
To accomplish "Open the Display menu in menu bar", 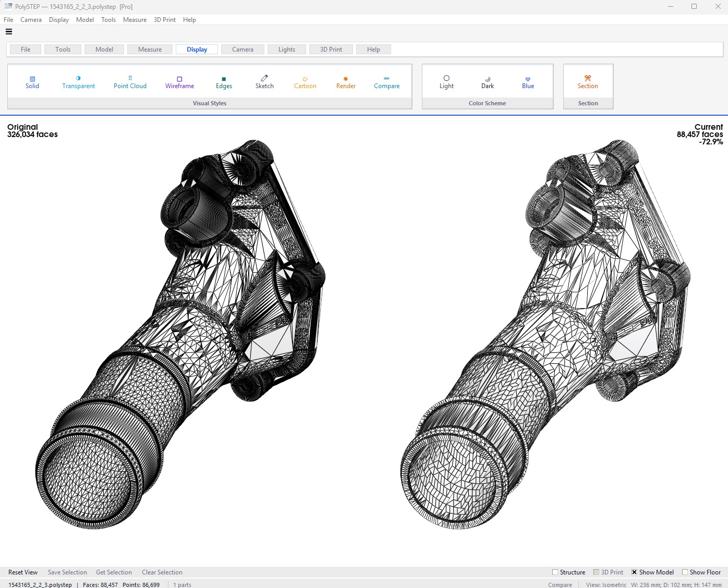I will [x=59, y=20].
